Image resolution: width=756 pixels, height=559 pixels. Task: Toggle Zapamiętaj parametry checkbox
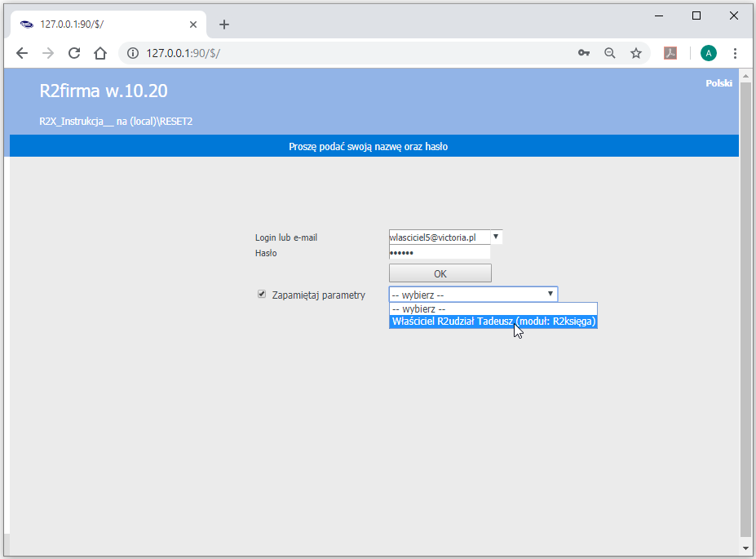(262, 295)
